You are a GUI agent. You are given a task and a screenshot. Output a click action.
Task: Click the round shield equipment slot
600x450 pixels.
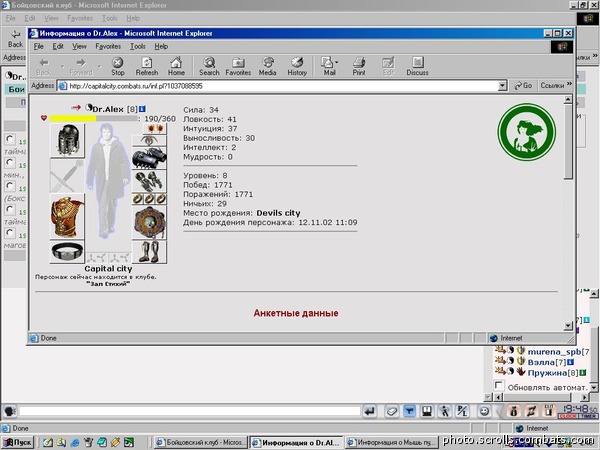[149, 223]
